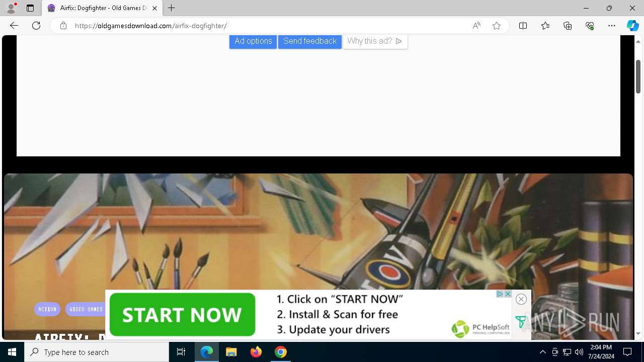Screen dimensions: 644x362
Task: Open the Copilot sidebar icon
Action: click(x=632, y=26)
